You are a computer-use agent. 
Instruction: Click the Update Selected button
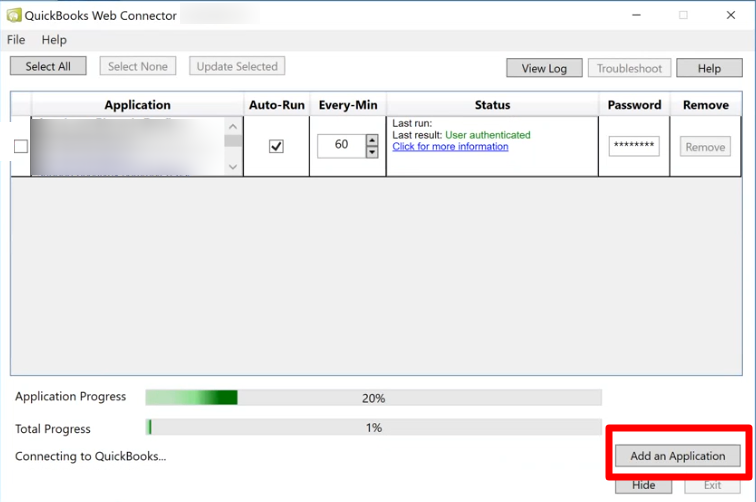click(x=237, y=66)
